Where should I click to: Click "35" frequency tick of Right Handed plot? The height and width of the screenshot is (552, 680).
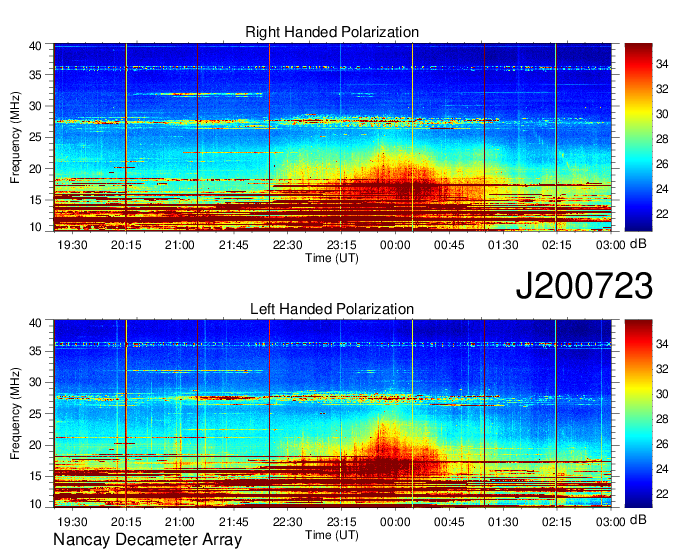click(36, 75)
